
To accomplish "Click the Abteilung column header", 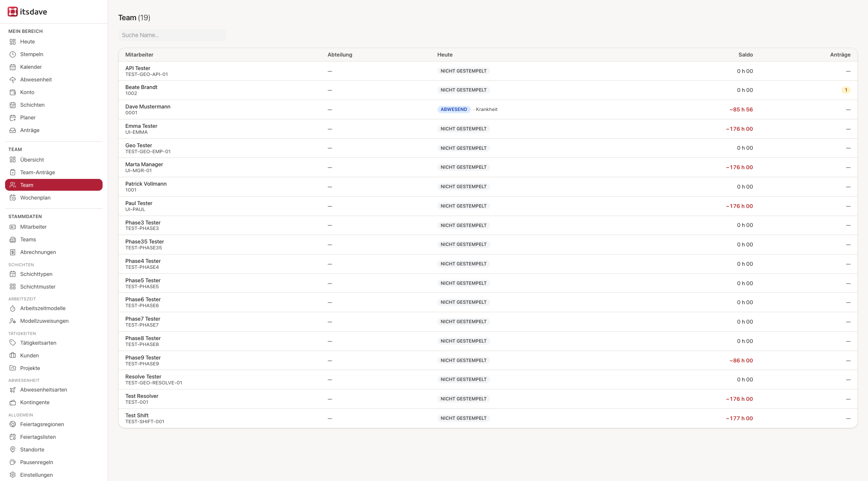I will point(340,55).
